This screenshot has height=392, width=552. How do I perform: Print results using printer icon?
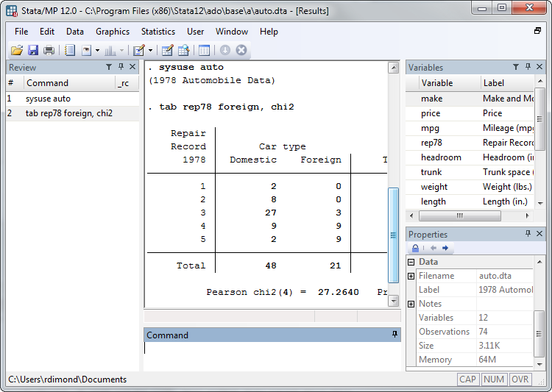49,51
